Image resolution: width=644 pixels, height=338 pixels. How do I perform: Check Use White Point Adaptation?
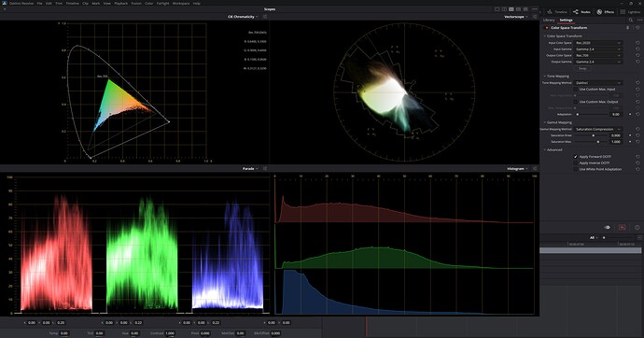pyautogui.click(x=576, y=169)
